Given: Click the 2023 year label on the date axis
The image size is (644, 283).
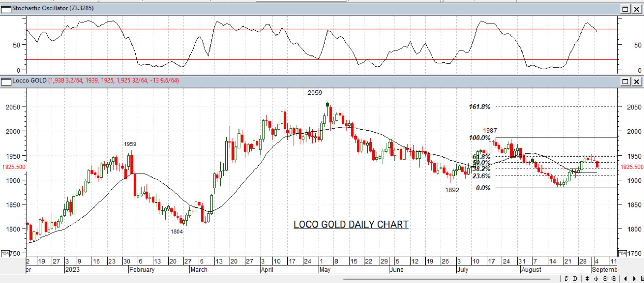Looking at the screenshot, I should (x=72, y=270).
